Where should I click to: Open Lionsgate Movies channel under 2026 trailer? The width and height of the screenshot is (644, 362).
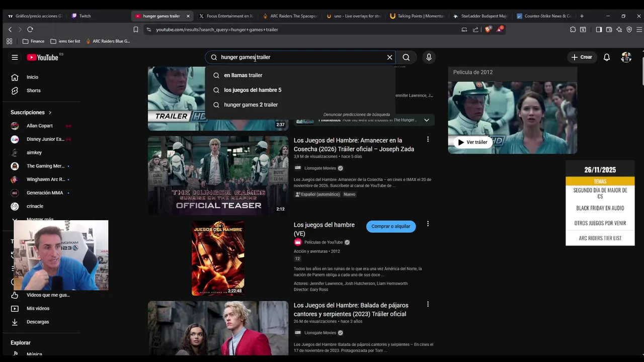[x=320, y=168]
